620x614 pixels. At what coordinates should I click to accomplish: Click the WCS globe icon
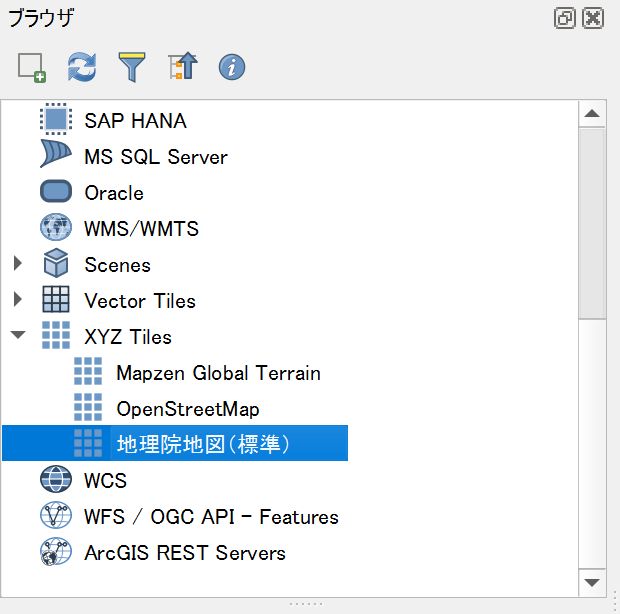click(x=56, y=479)
